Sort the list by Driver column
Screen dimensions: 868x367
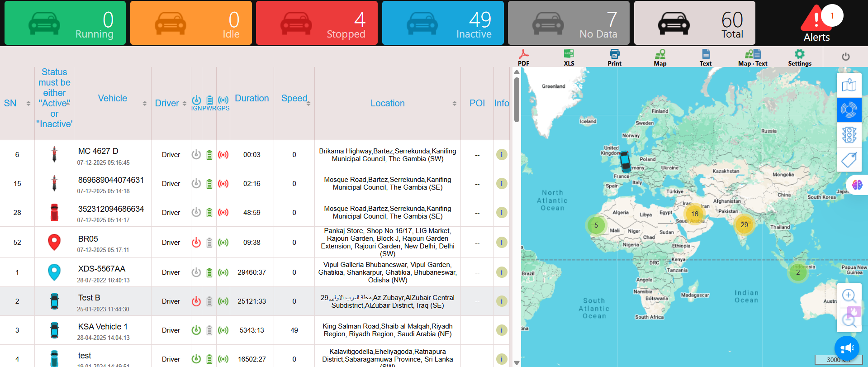184,104
